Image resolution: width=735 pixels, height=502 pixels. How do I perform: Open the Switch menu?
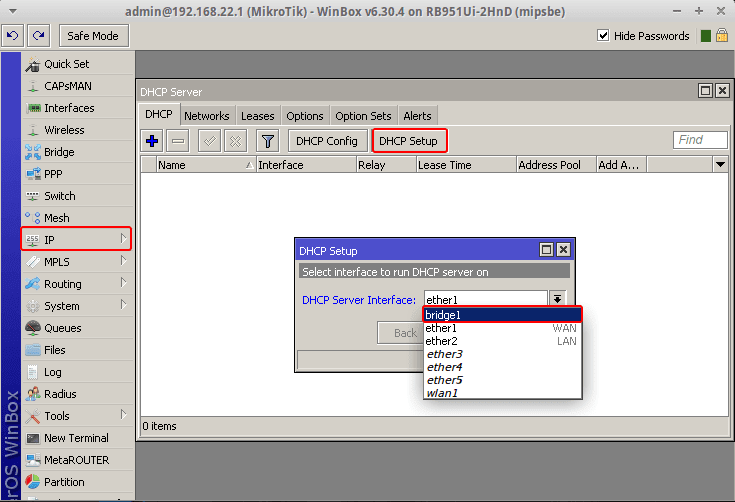(x=77, y=196)
